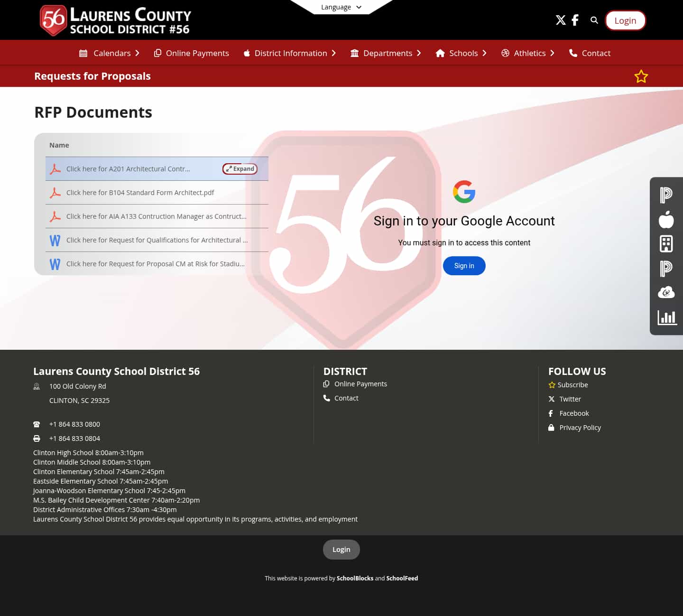Click the apple lunch menu sidebar icon

pos(666,220)
